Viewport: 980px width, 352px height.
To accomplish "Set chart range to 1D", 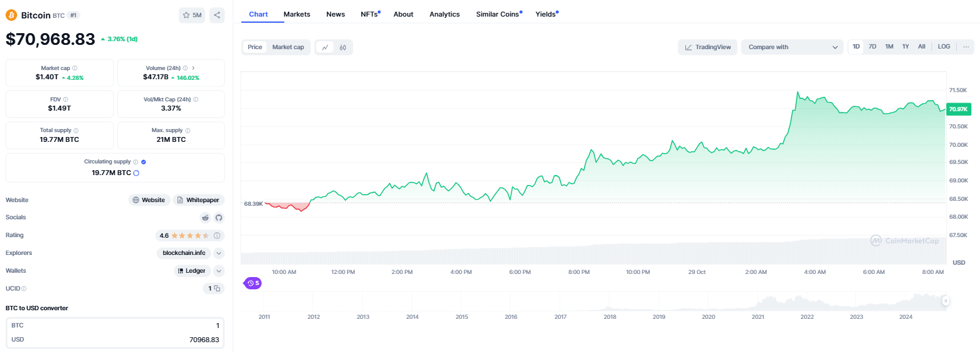I will pos(856,47).
